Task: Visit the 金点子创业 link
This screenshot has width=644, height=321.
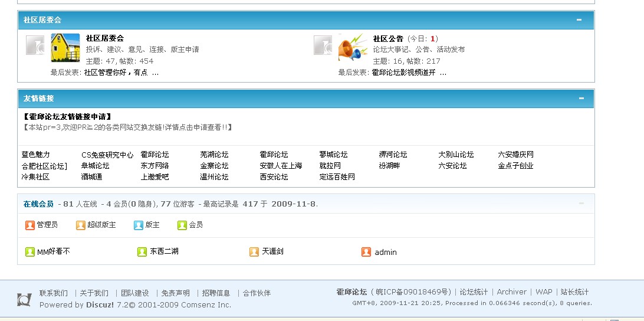Action: tap(516, 166)
